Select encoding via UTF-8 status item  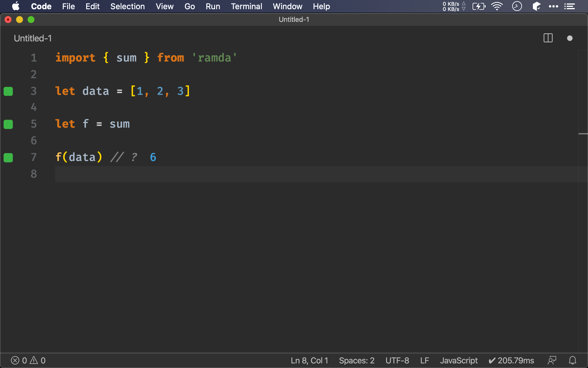pos(397,360)
